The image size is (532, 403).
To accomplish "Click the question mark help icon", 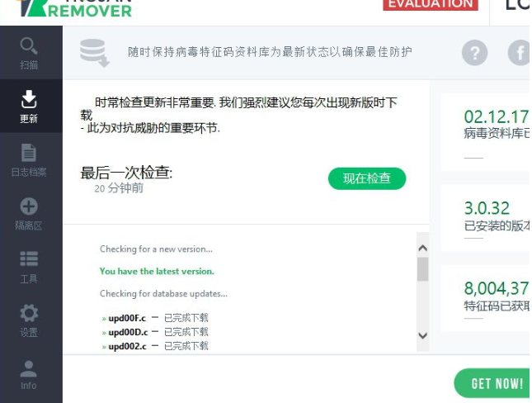I will pos(474,53).
